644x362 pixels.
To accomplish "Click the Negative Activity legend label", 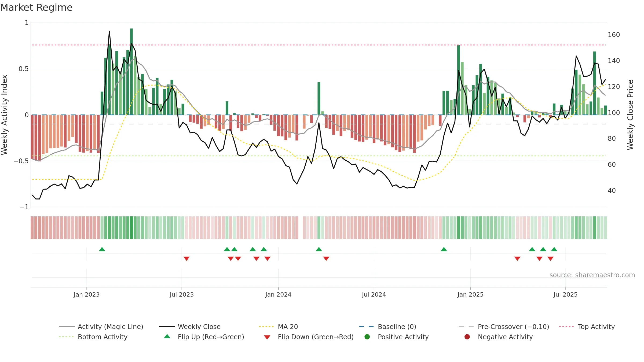I will tap(505, 337).
